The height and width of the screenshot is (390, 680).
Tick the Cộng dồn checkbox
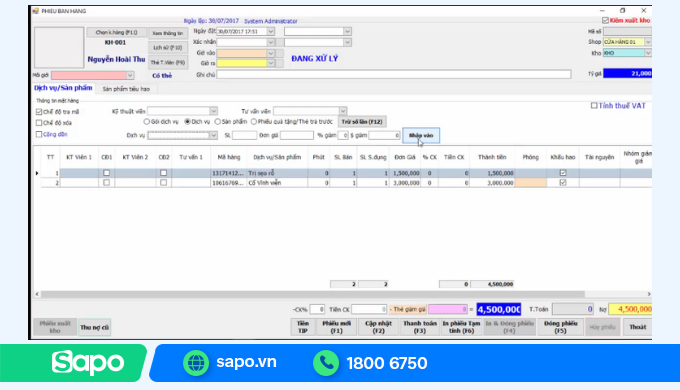[39, 134]
